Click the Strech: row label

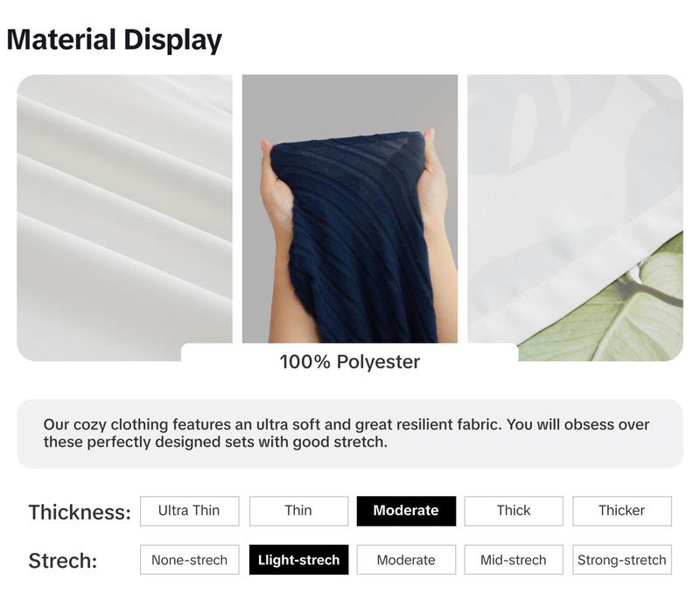click(x=63, y=561)
